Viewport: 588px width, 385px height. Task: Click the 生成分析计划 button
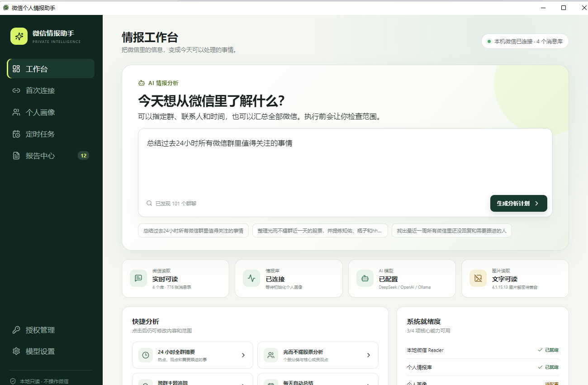[x=518, y=204]
